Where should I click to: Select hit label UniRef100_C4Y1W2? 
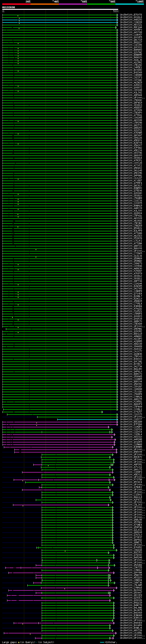[x=131, y=80]
